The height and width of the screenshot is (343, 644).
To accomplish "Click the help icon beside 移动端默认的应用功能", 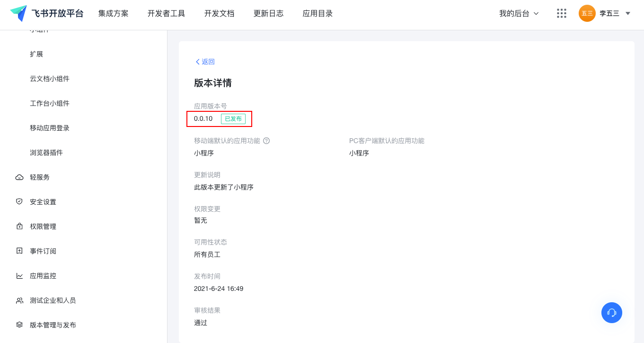I will tap(266, 141).
